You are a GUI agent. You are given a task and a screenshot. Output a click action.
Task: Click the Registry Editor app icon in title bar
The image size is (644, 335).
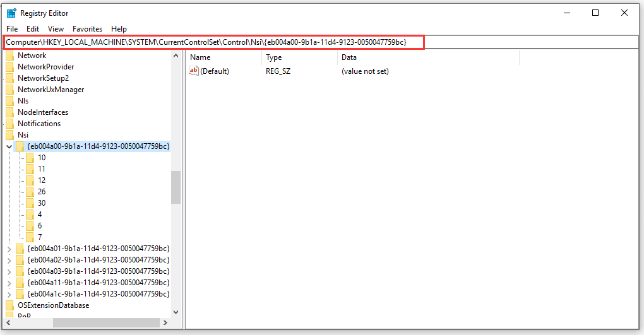point(11,13)
